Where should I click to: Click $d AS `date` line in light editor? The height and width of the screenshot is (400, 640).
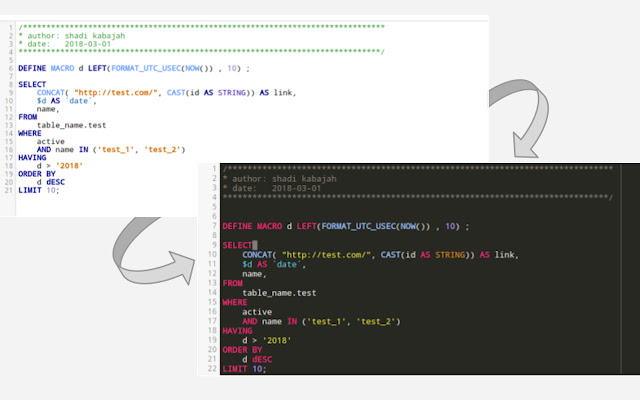pos(67,101)
